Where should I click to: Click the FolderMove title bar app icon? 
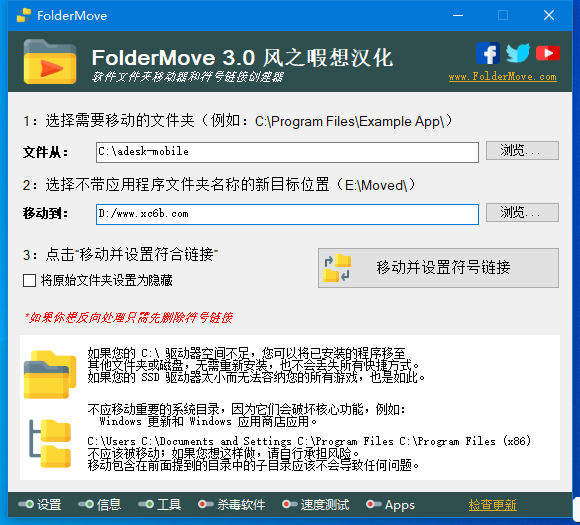(24, 15)
